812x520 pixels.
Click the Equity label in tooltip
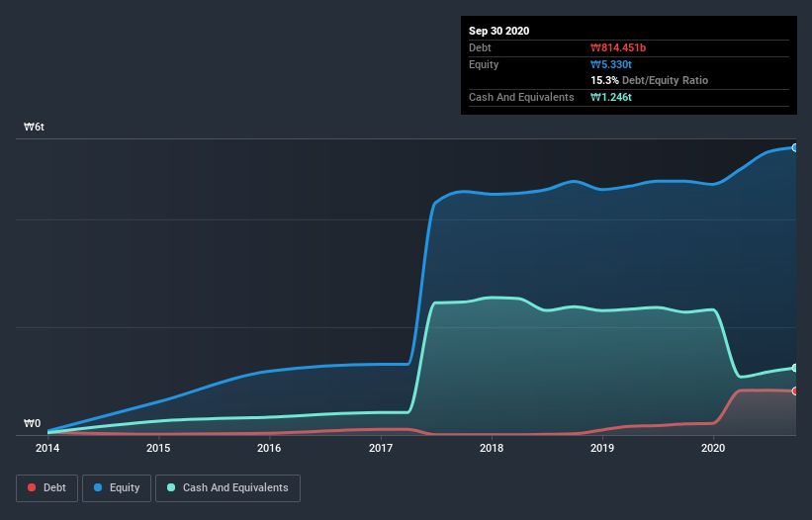(484, 64)
